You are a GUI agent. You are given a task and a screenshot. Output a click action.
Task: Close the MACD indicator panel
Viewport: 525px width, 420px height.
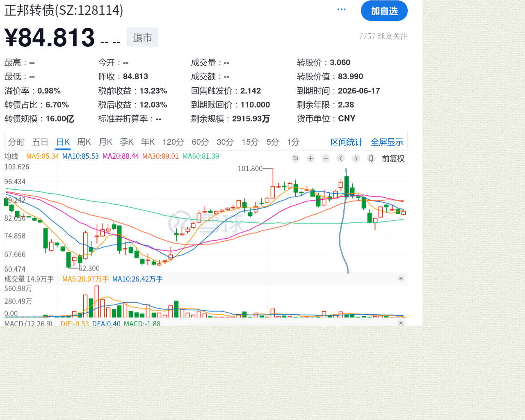(401, 323)
